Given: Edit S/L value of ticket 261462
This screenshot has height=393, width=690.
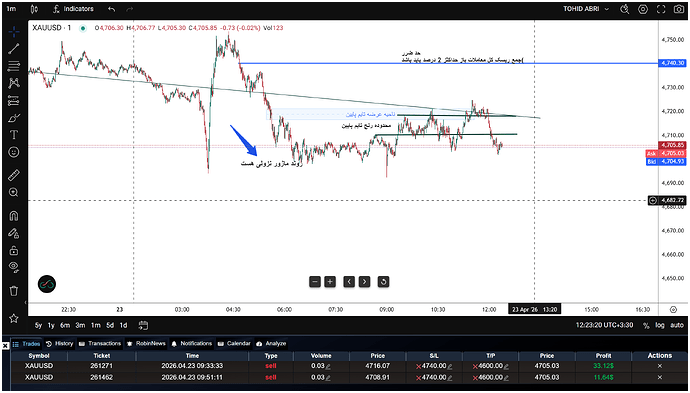Looking at the screenshot, I should 449,378.
